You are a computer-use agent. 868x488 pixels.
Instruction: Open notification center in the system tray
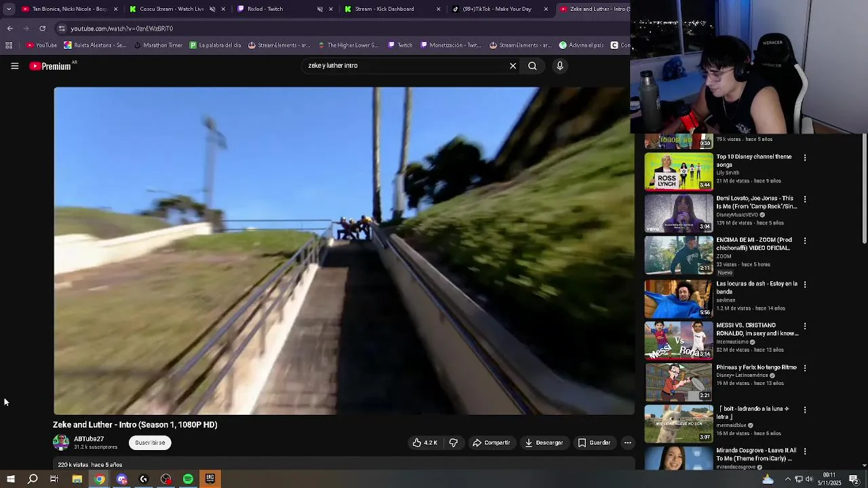[x=854, y=479]
